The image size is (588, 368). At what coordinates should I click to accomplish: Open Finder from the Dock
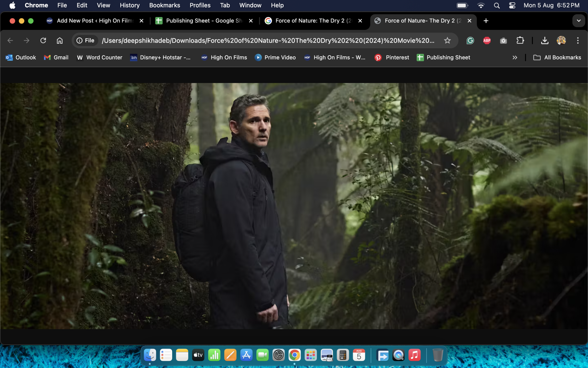pyautogui.click(x=150, y=355)
